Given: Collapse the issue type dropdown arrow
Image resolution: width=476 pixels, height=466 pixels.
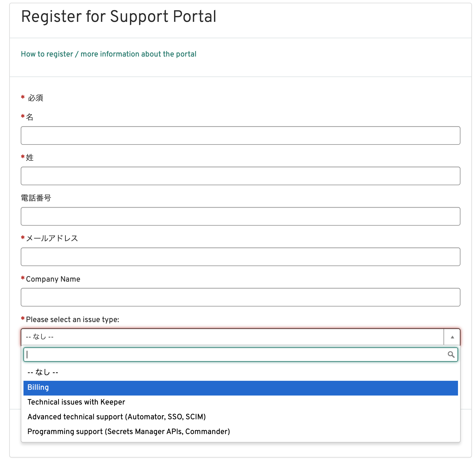Looking at the screenshot, I should pyautogui.click(x=452, y=337).
